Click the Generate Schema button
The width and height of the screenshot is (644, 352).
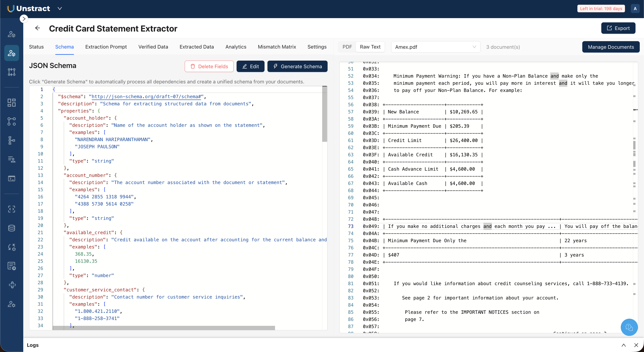click(x=297, y=66)
